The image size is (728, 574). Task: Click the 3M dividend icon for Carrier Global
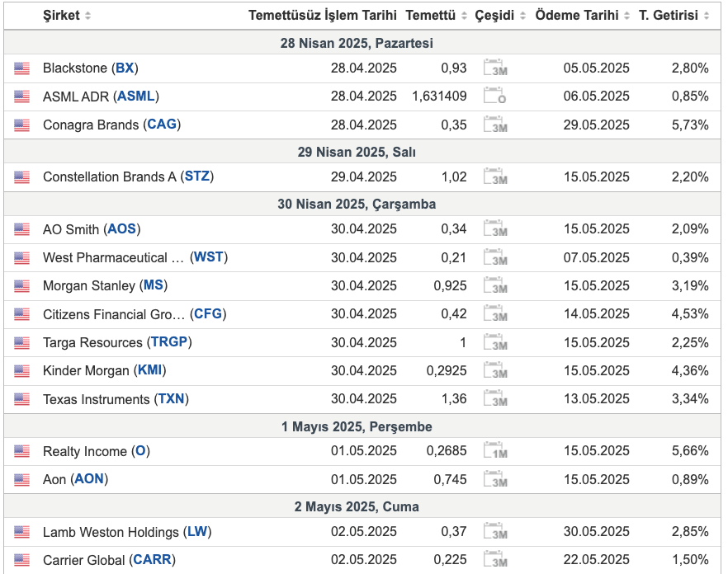coord(495,559)
